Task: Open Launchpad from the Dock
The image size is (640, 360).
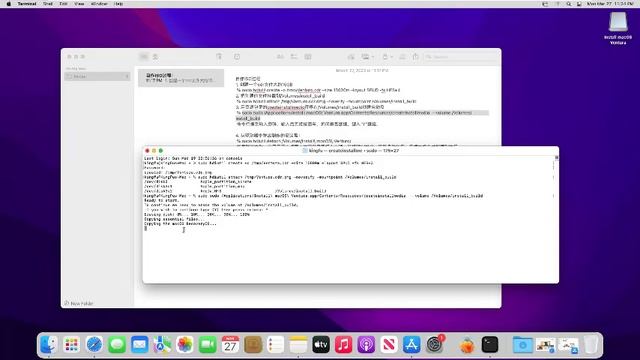Action: click(x=71, y=345)
